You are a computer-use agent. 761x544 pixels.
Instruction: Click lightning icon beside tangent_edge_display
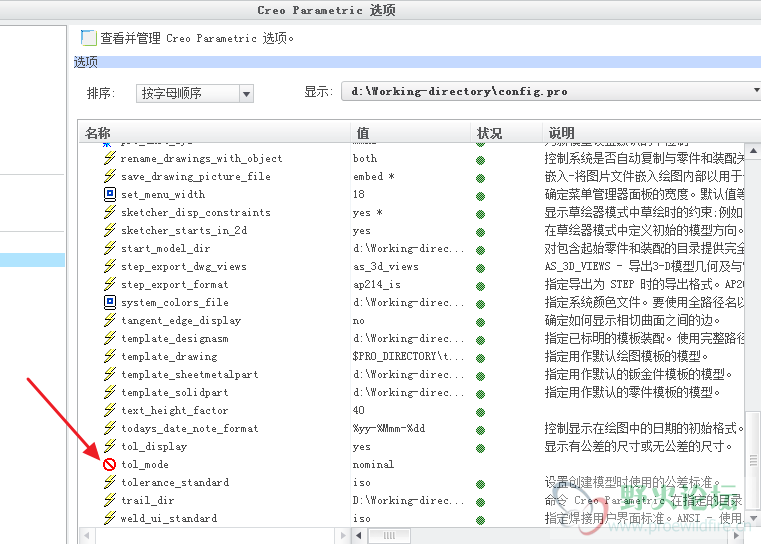[110, 320]
